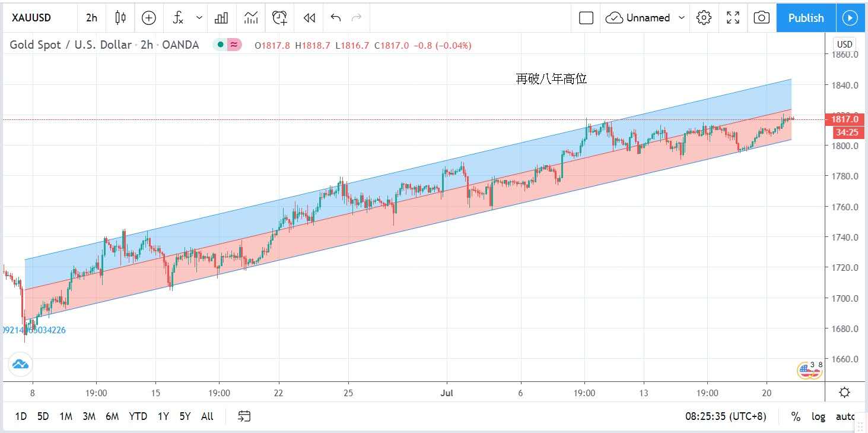868x433 pixels.
Task: Take a chart snapshot with the camera icon
Action: point(761,18)
